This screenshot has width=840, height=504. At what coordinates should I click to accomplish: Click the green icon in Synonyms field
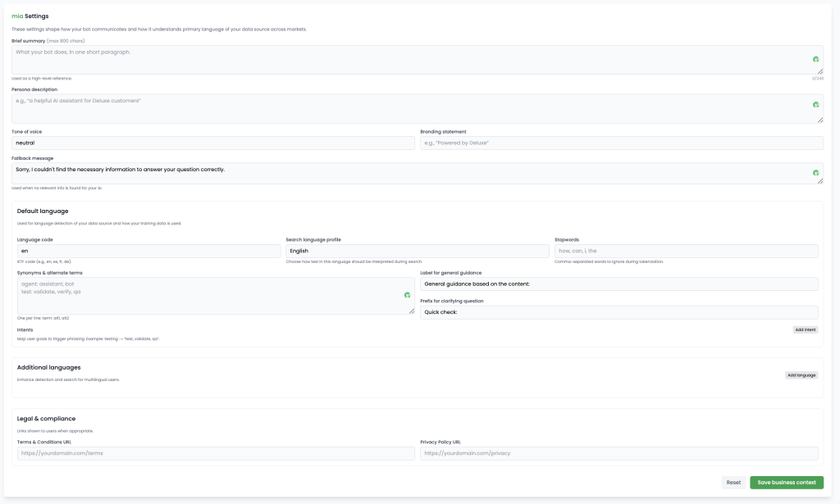click(407, 295)
